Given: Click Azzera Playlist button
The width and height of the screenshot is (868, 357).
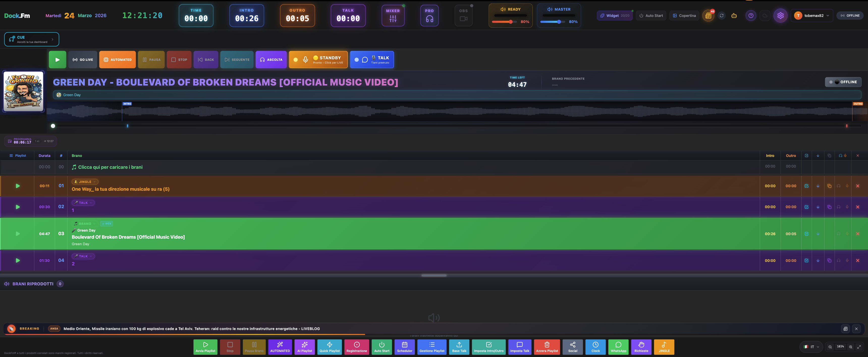Looking at the screenshot, I should pyautogui.click(x=547, y=347).
